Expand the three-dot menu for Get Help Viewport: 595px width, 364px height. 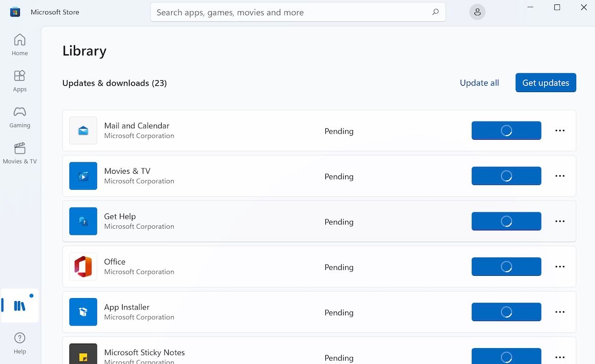[x=560, y=221]
